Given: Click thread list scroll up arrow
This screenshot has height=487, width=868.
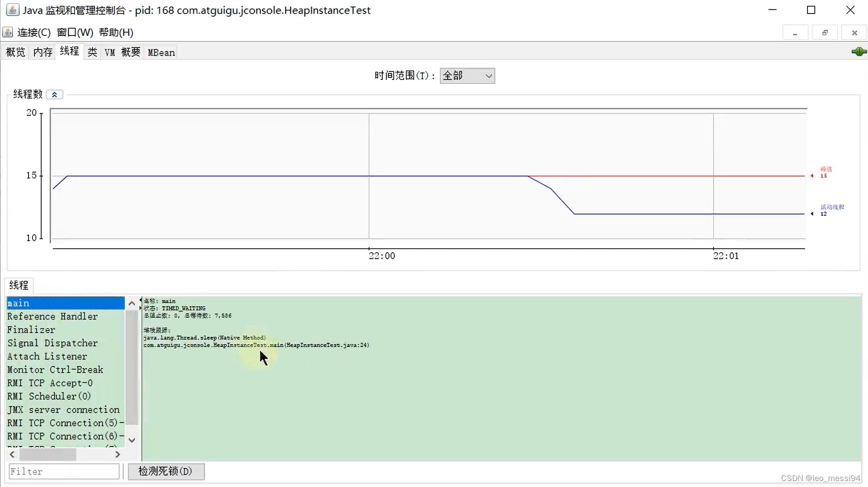Looking at the screenshot, I should click(x=132, y=303).
